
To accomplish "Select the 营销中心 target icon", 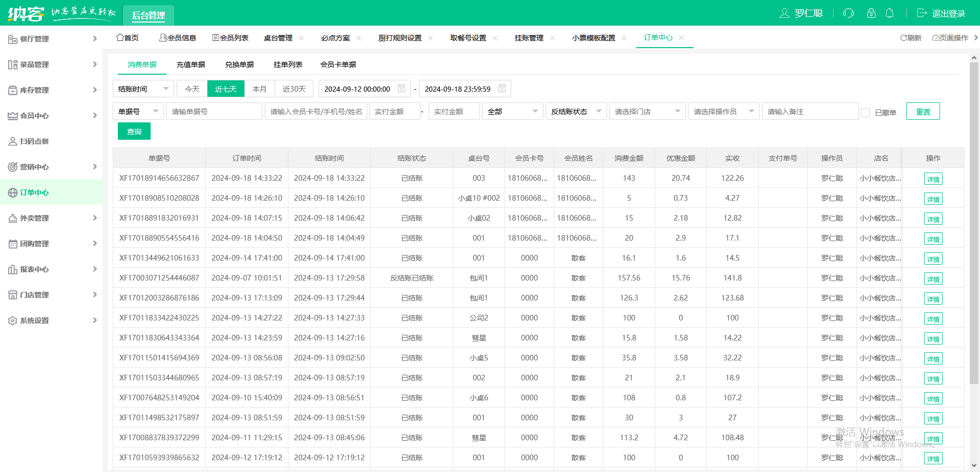I will click(x=11, y=166).
